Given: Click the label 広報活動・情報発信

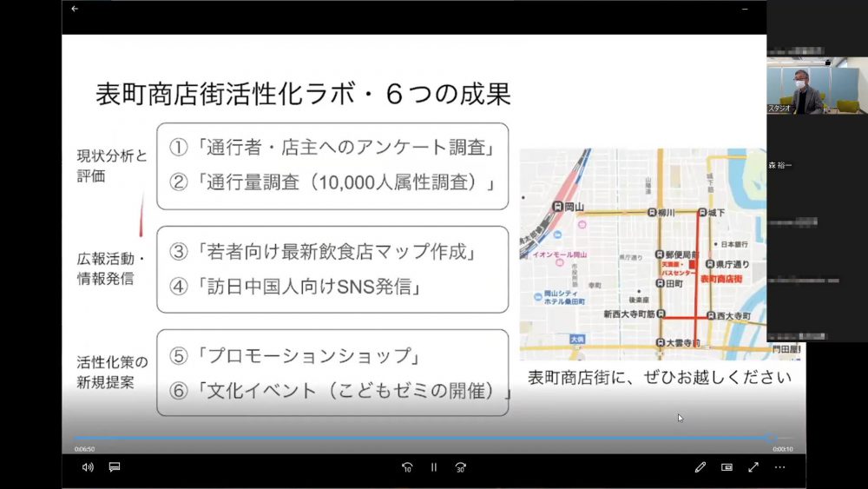Looking at the screenshot, I should [111, 268].
